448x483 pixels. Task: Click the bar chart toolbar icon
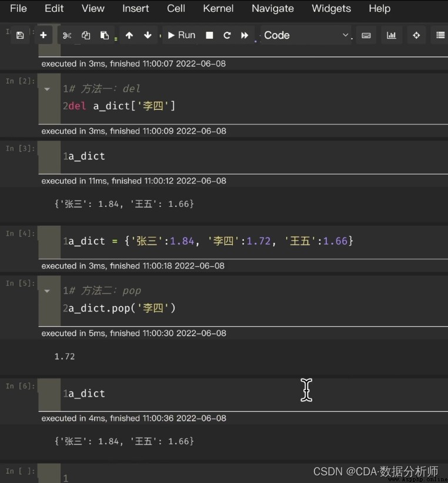[392, 35]
